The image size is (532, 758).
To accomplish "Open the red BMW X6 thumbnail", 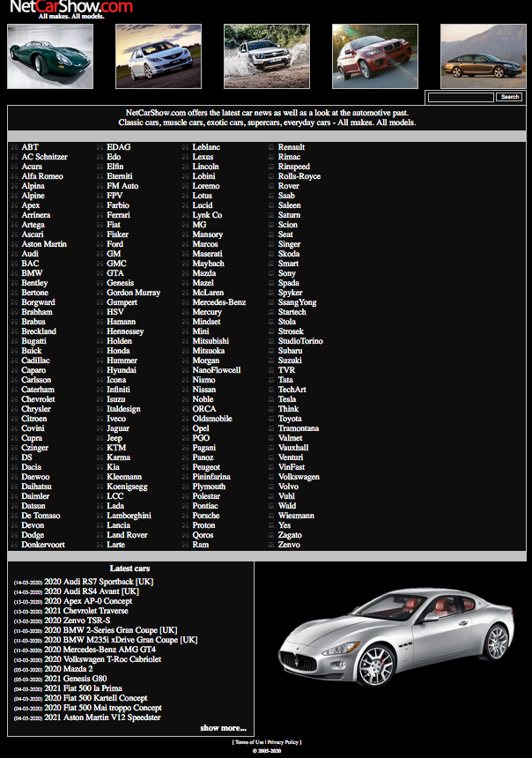I will tap(375, 56).
